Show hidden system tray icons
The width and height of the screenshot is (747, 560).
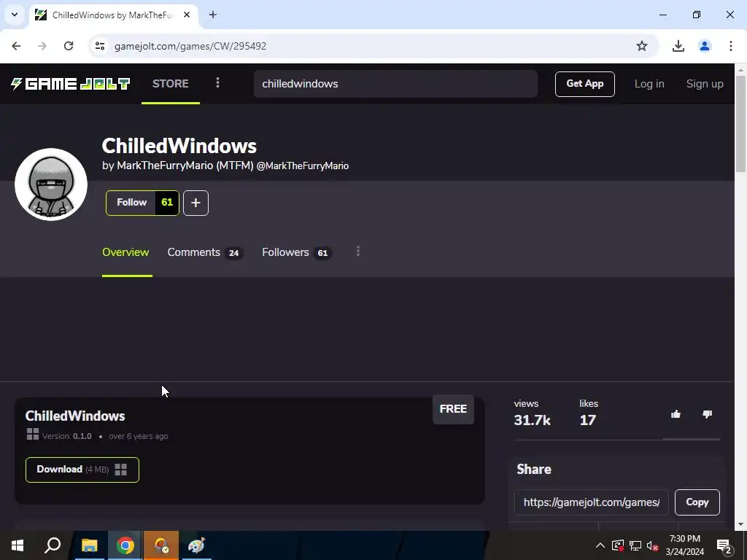click(x=600, y=545)
